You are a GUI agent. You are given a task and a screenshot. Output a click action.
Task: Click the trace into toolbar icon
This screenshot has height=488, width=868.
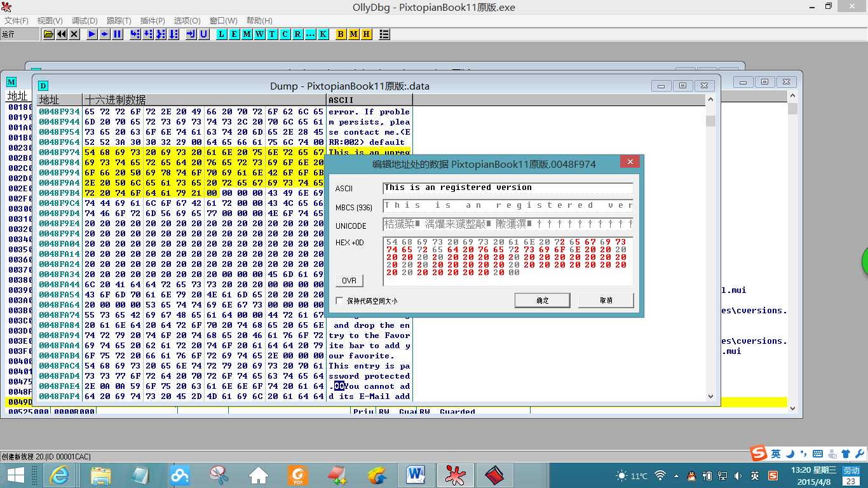tap(161, 34)
